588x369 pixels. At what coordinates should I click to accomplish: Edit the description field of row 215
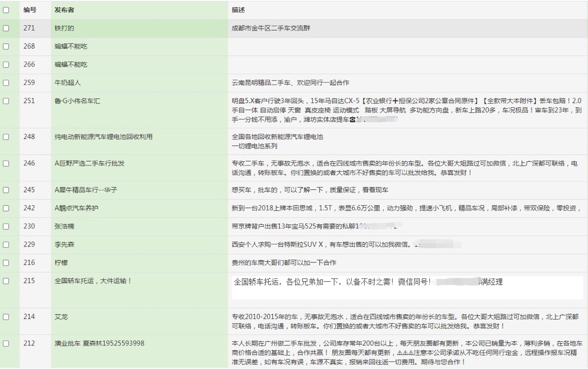tap(407, 288)
